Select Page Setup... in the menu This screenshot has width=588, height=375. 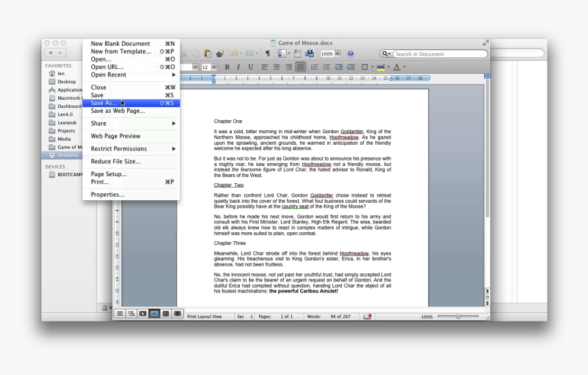tap(109, 174)
